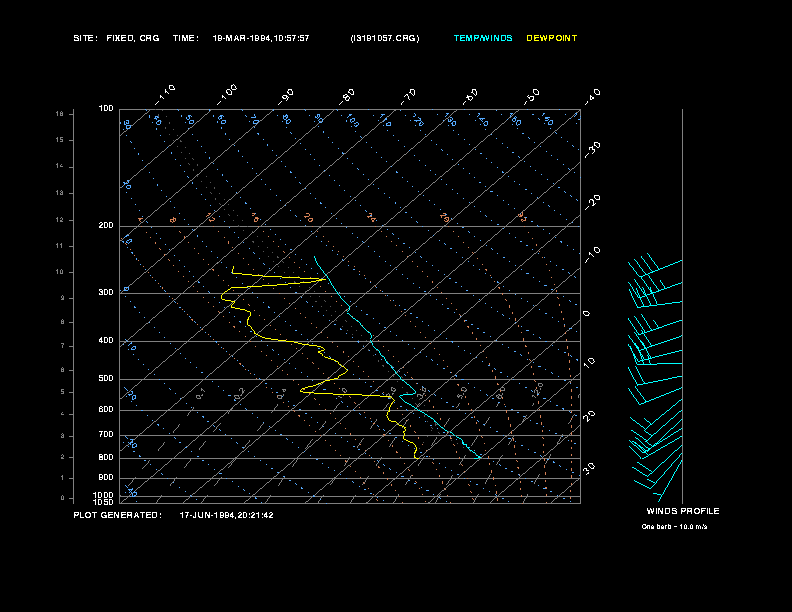Viewport: 792px width, 612px height.
Task: Click the 500 pressure level label
Action: coord(106,378)
